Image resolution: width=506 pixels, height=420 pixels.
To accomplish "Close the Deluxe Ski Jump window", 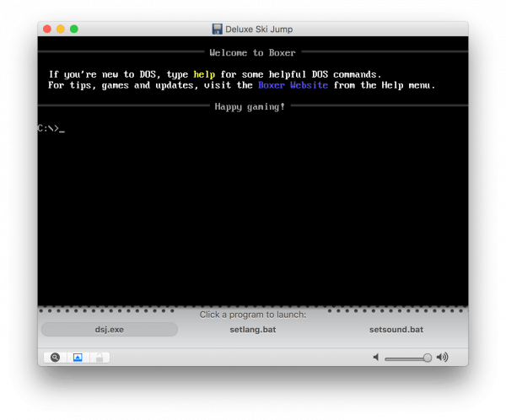I will coord(47,29).
